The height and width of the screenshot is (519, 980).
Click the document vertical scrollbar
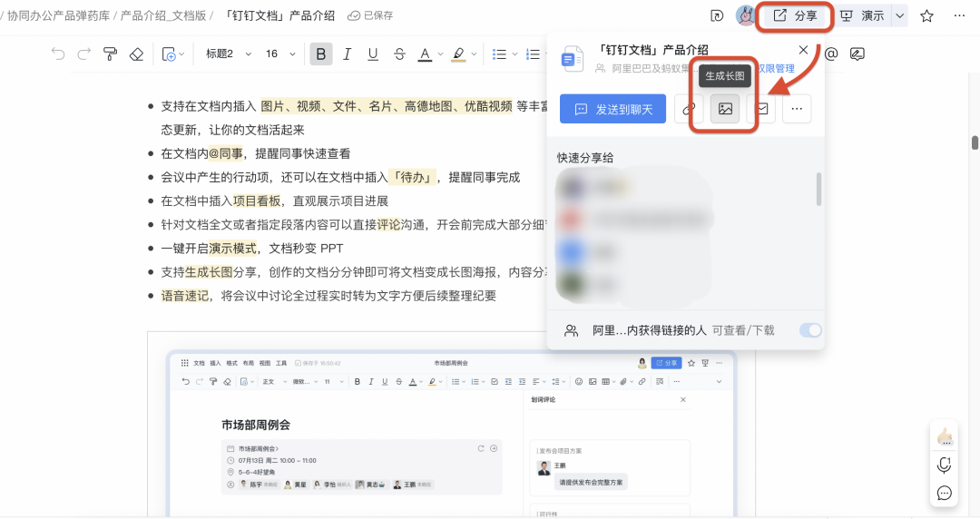(x=975, y=142)
